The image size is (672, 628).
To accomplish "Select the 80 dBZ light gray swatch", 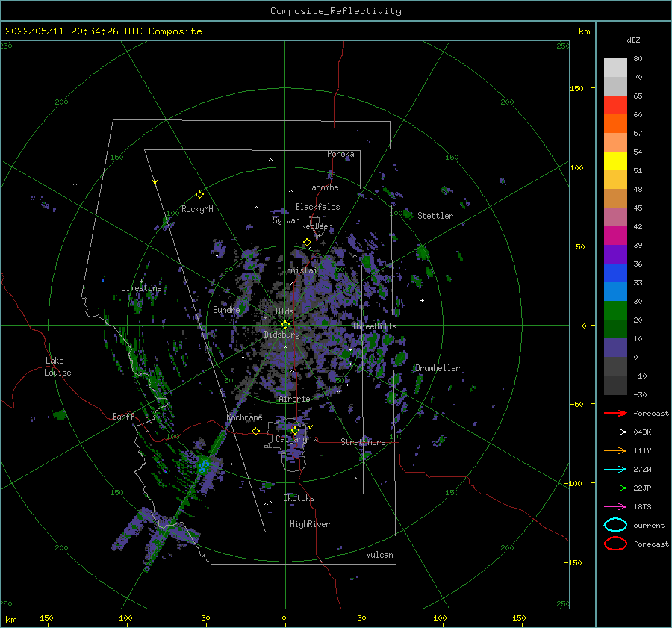I will [x=615, y=68].
